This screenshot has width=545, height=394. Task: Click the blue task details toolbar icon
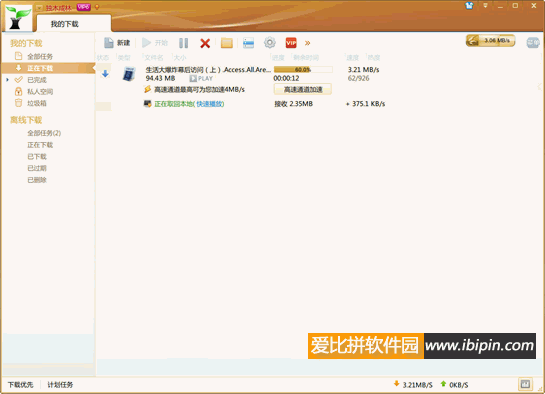[248, 43]
